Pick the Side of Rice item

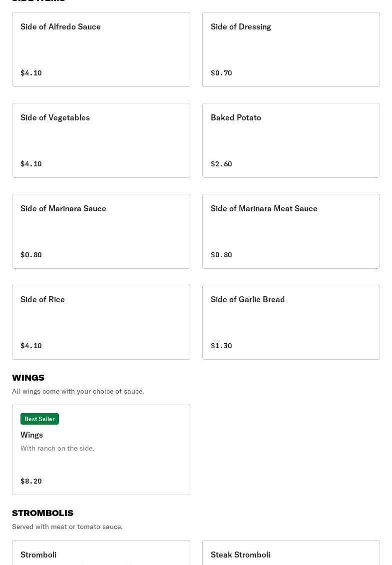101,322
